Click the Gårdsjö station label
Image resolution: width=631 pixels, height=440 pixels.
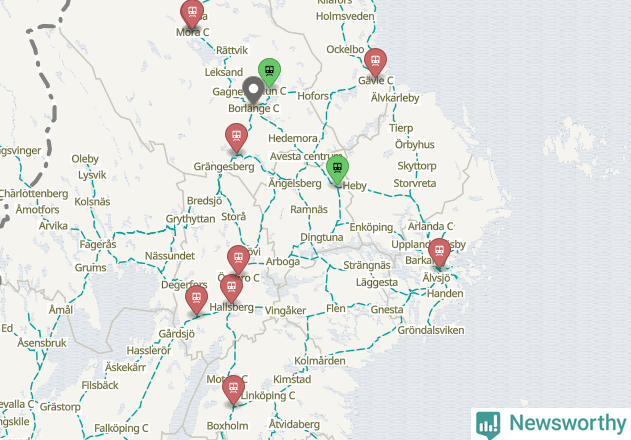(177, 334)
